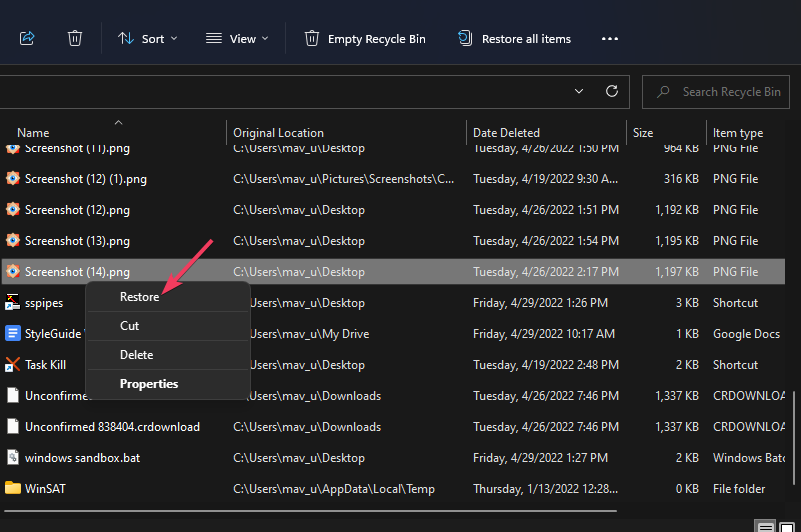This screenshot has width=801, height=532.
Task: Click the sspipes shortcut icon
Action: point(13,303)
